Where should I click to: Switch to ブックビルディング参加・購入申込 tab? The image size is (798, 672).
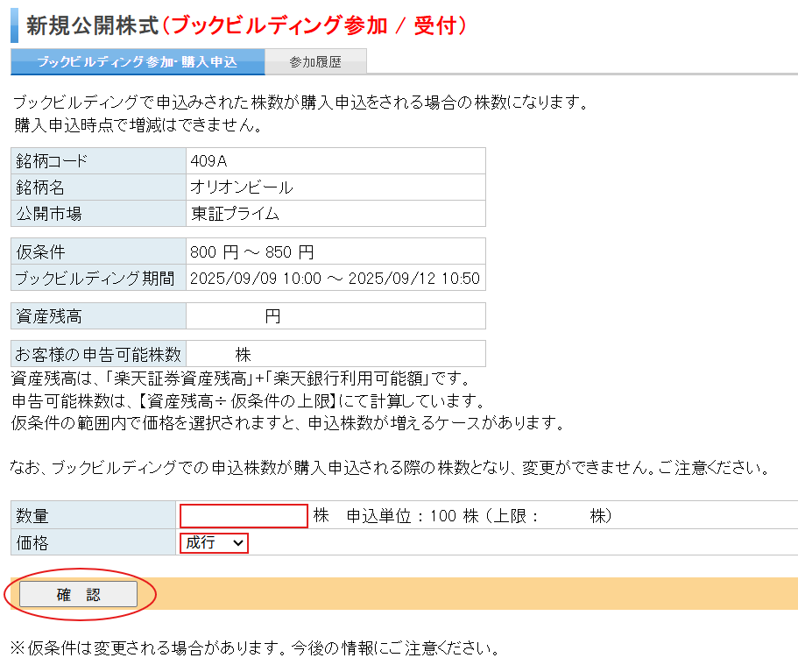137,62
